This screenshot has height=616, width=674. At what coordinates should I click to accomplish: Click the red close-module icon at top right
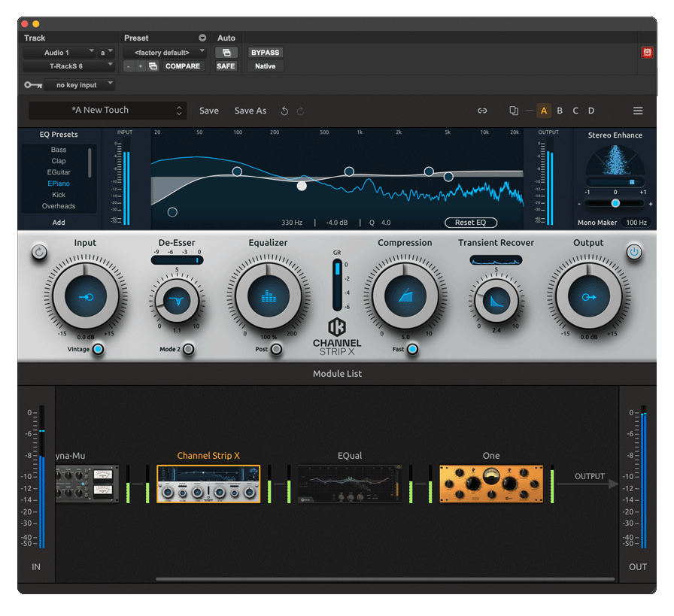(x=648, y=52)
